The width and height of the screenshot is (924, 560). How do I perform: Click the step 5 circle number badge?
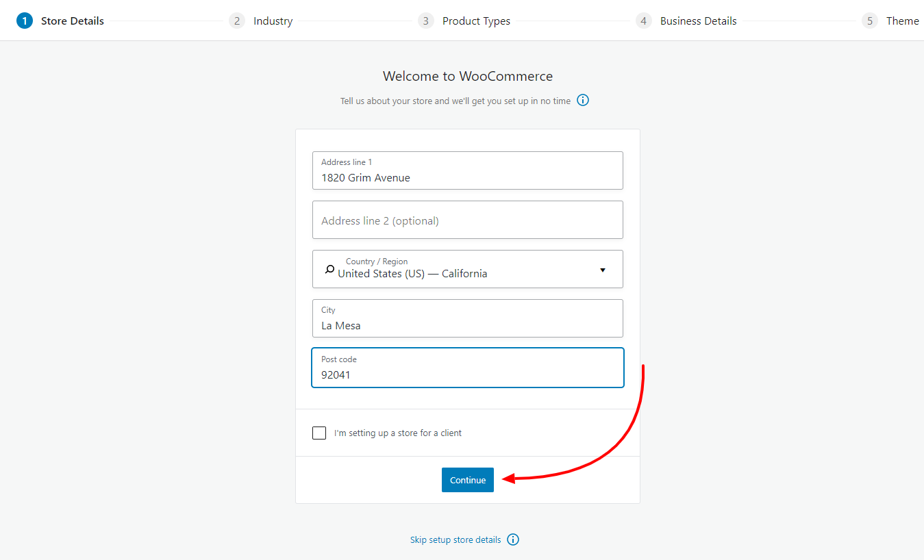(x=870, y=21)
